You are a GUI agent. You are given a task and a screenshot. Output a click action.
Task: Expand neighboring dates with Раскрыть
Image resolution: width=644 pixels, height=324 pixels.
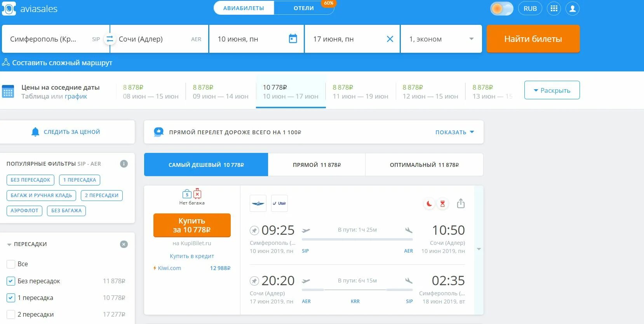(x=552, y=90)
